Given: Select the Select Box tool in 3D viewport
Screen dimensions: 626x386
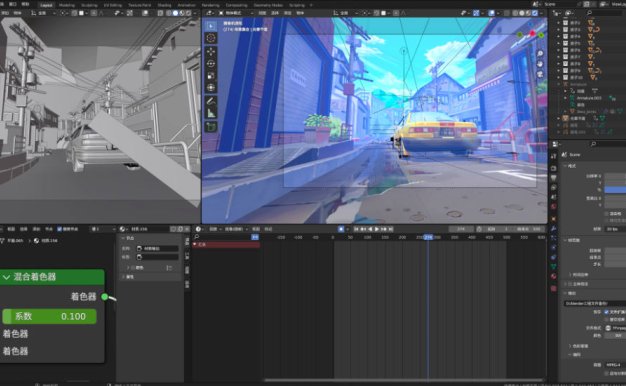Looking at the screenshot, I should 211,26.
